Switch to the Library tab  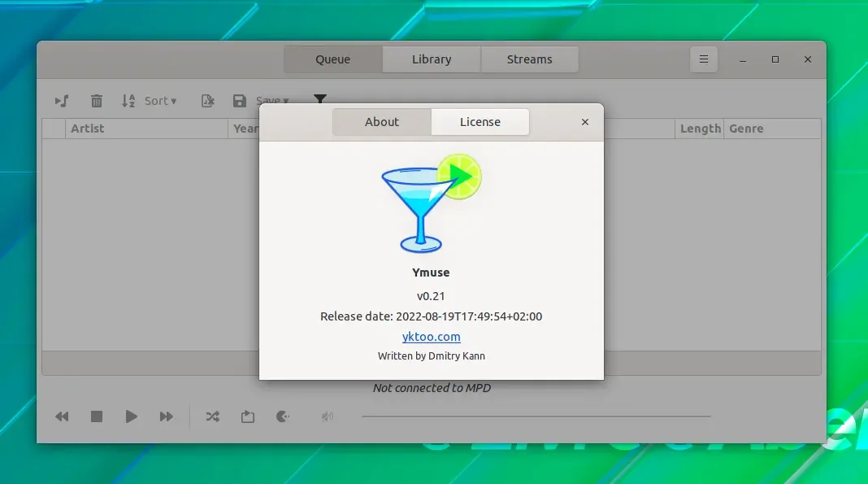pos(432,59)
